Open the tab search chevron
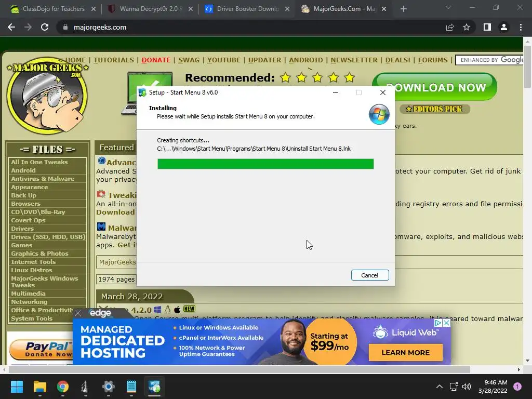532x399 pixels. point(448,7)
